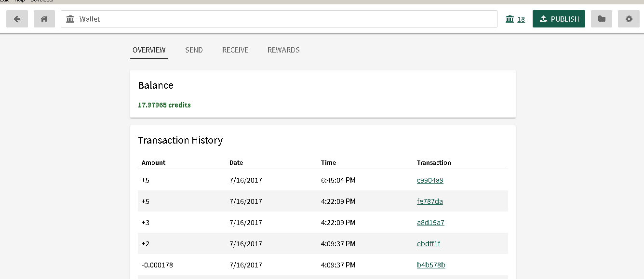This screenshot has width=644, height=279.
Task: Click the Amount column header
Action: click(x=153, y=163)
